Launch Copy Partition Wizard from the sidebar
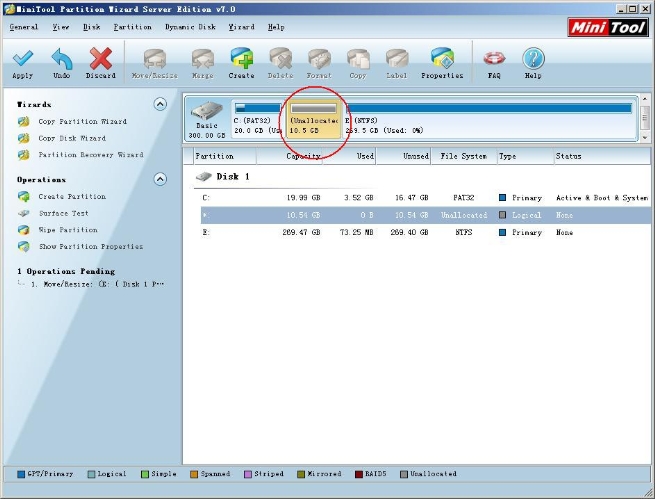The width and height of the screenshot is (655, 499). [82, 122]
